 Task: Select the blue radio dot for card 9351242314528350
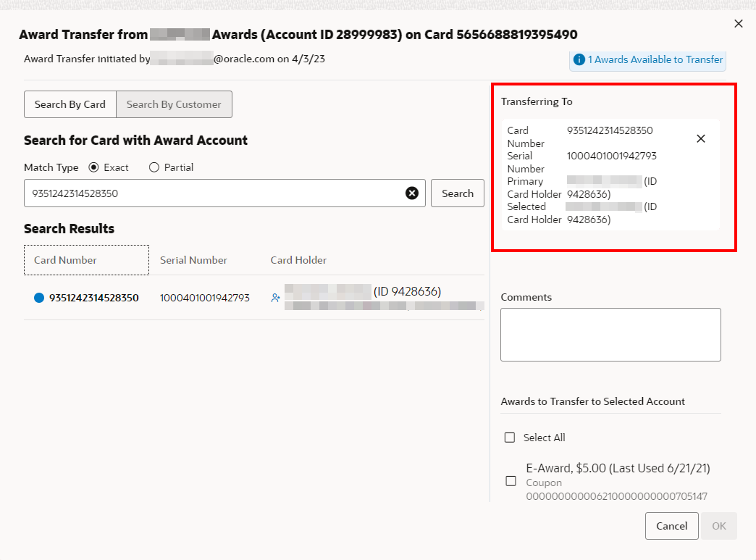click(39, 298)
